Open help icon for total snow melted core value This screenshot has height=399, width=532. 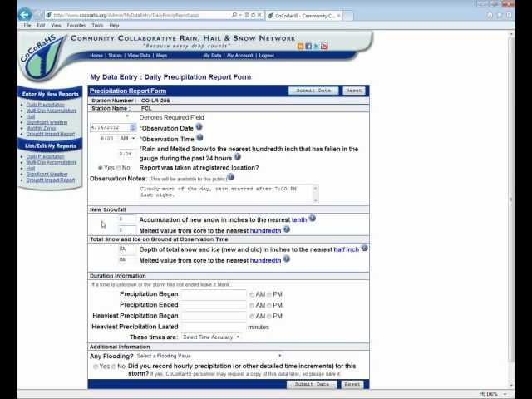tap(287, 259)
